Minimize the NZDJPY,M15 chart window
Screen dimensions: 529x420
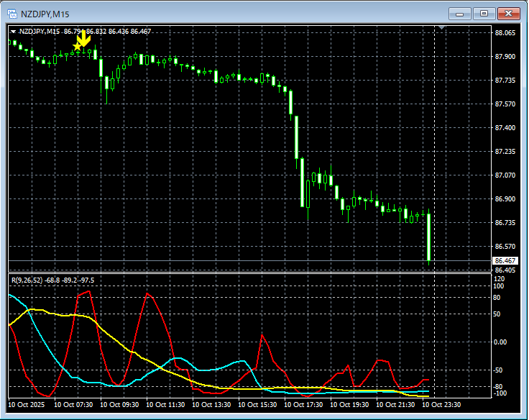tap(460, 13)
